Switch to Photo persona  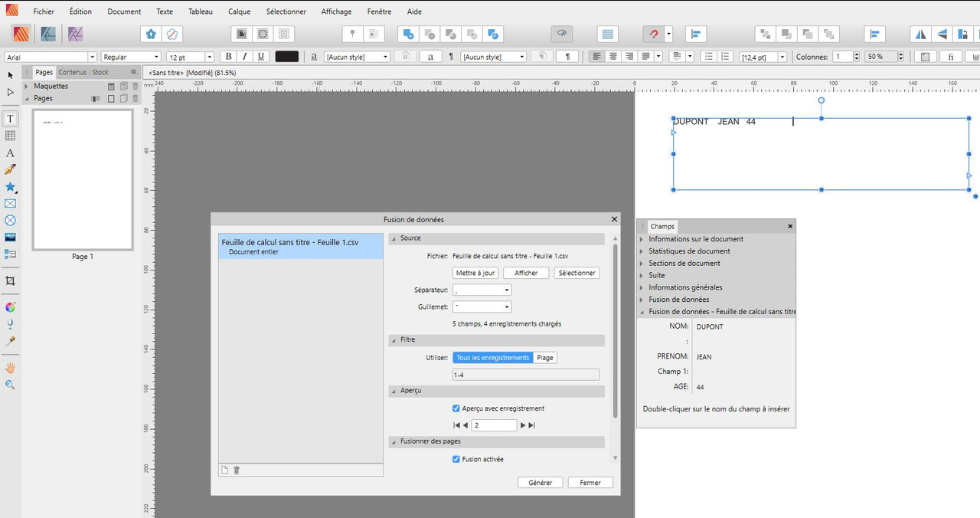point(74,34)
